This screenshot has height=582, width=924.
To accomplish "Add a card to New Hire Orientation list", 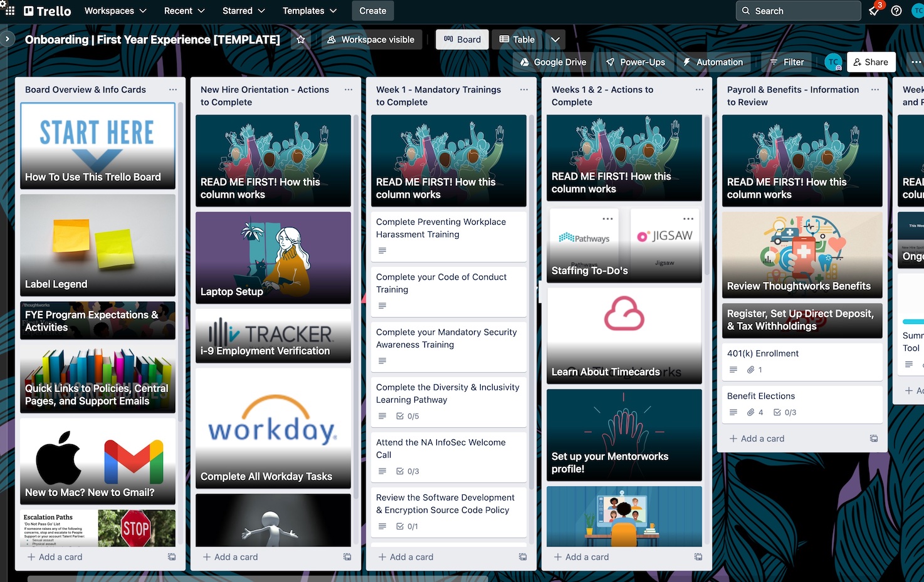I will 231,557.
